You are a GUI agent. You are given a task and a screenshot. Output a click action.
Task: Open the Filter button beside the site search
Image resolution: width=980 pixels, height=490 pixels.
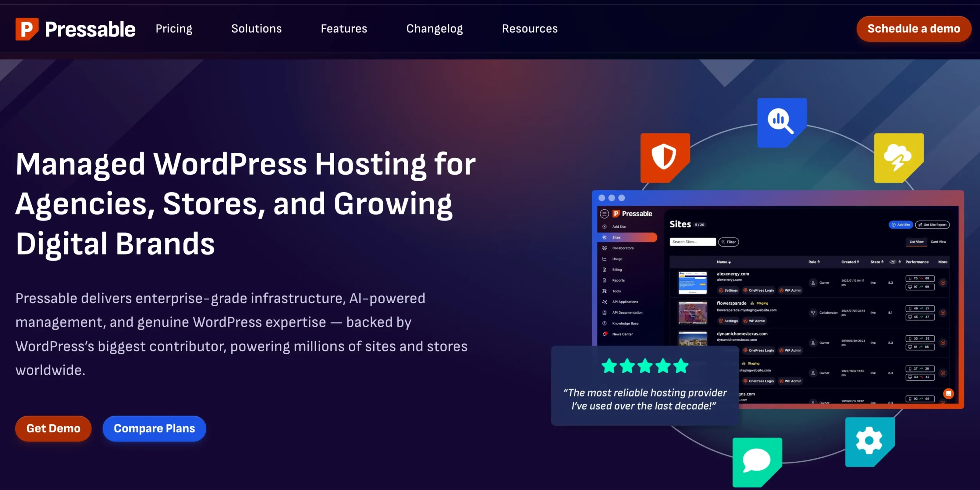[728, 242]
